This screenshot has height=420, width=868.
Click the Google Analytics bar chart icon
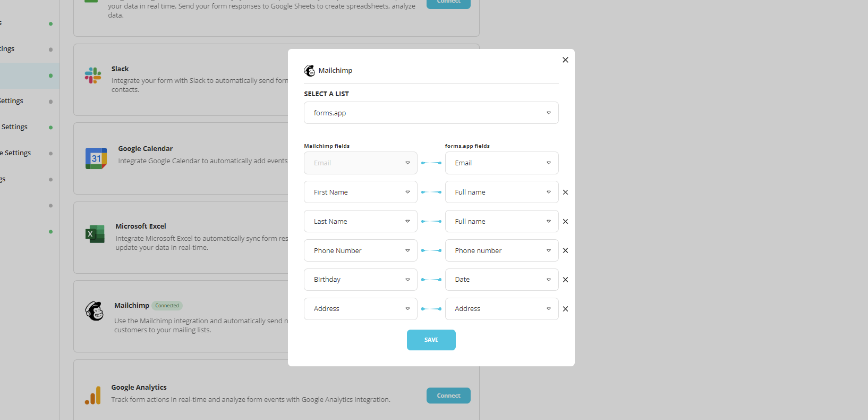tap(93, 396)
